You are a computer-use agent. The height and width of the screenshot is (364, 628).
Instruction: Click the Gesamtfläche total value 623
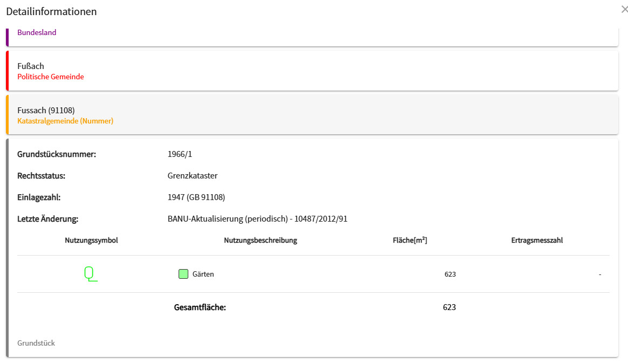coord(449,307)
